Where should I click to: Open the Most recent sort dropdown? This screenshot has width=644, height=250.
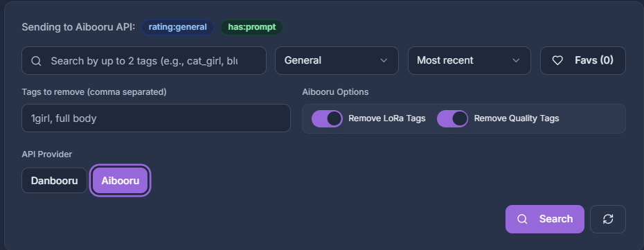coord(469,61)
